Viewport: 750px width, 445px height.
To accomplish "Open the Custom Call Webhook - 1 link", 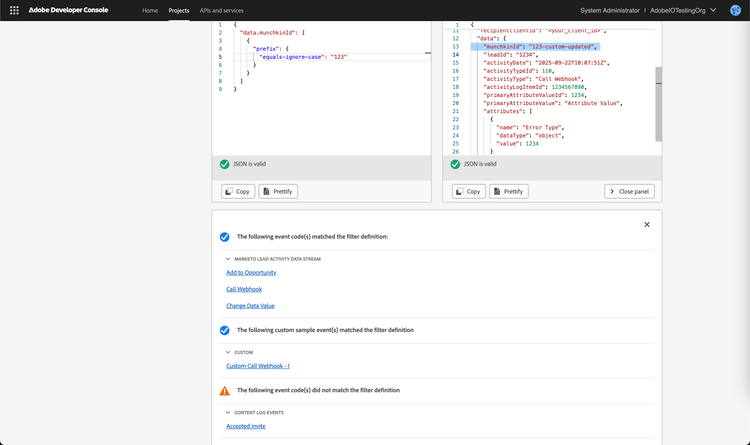I will pyautogui.click(x=258, y=366).
